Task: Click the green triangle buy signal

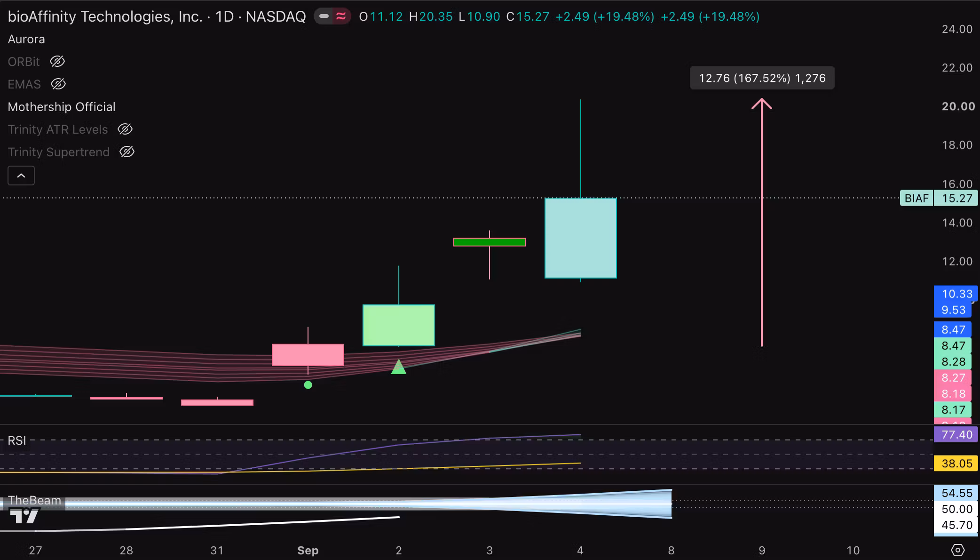Action: tap(399, 367)
